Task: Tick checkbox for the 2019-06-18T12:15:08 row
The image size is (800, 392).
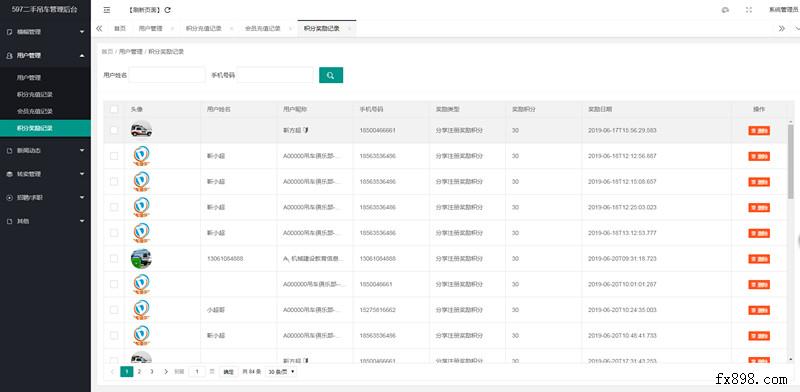Action: [114, 181]
